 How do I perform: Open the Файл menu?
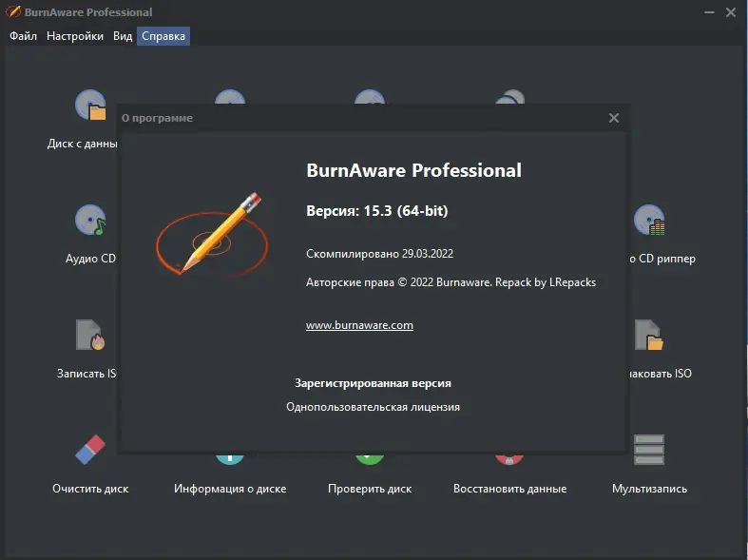click(x=23, y=36)
